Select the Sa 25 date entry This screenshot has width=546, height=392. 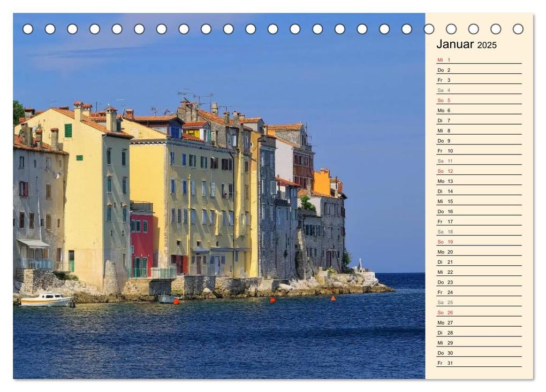click(x=479, y=302)
